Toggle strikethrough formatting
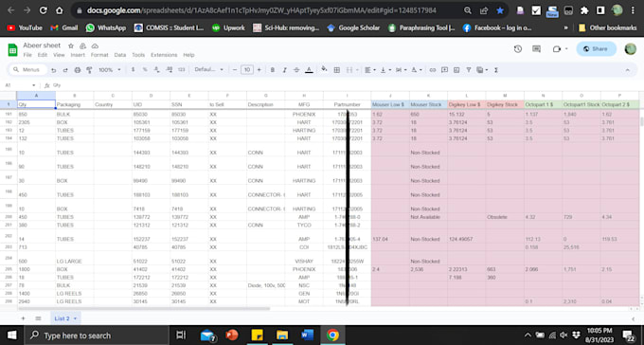 pos(296,70)
